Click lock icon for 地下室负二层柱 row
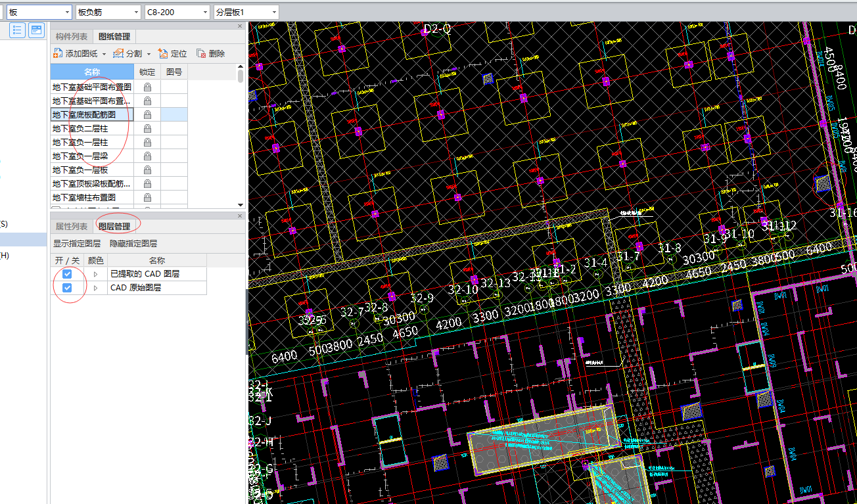Viewport: 857px width, 504px height. 147,128
